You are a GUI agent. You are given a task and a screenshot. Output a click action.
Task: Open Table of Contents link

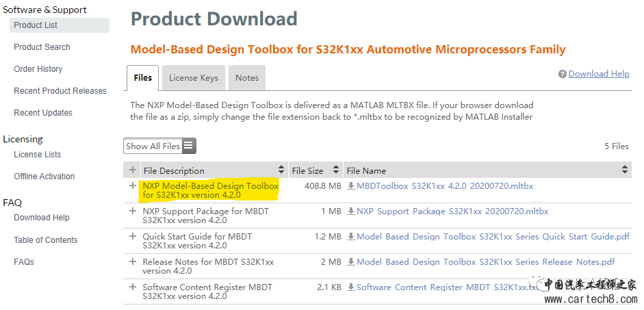point(46,240)
